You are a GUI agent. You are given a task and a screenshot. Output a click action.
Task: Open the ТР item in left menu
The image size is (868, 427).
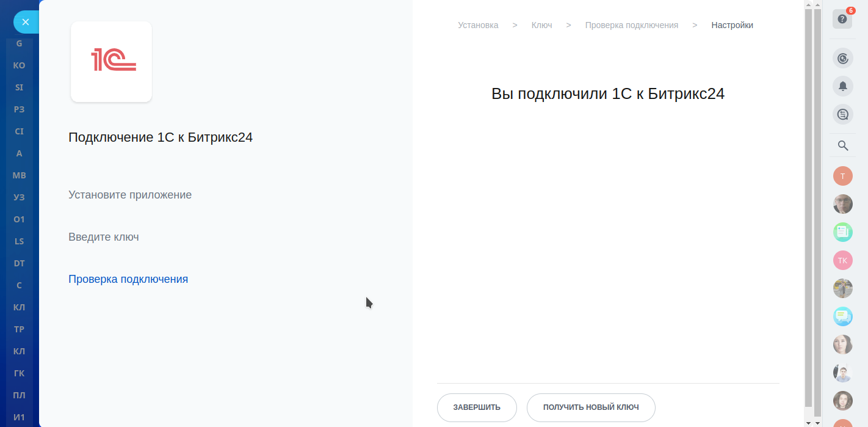click(19, 329)
